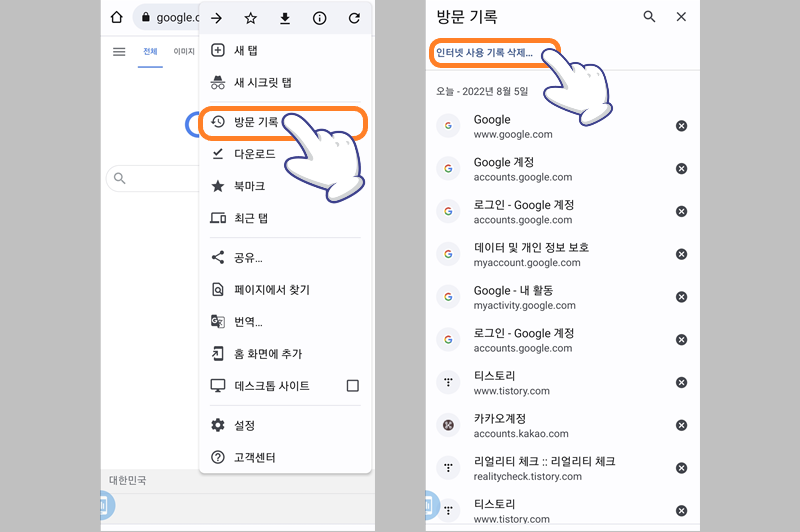Image resolution: width=800 pixels, height=532 pixels.
Task: Remove www.google.com history entry
Action: pyautogui.click(x=681, y=126)
